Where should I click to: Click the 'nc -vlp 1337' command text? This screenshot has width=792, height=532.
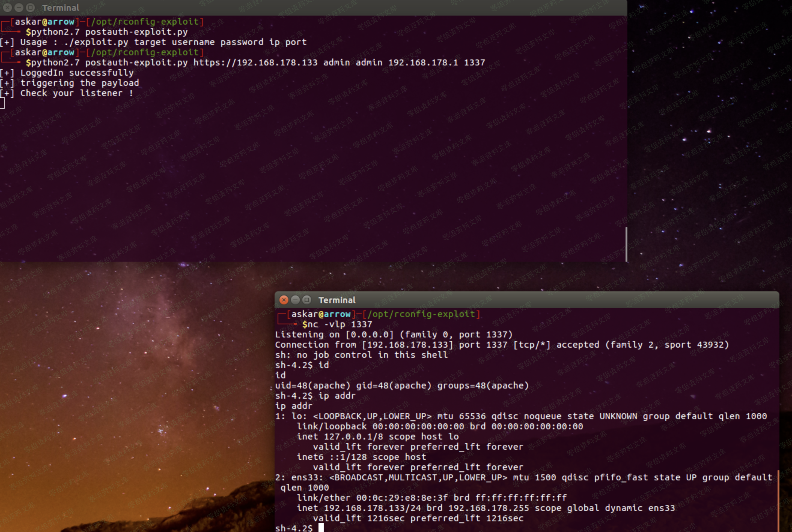(340, 325)
